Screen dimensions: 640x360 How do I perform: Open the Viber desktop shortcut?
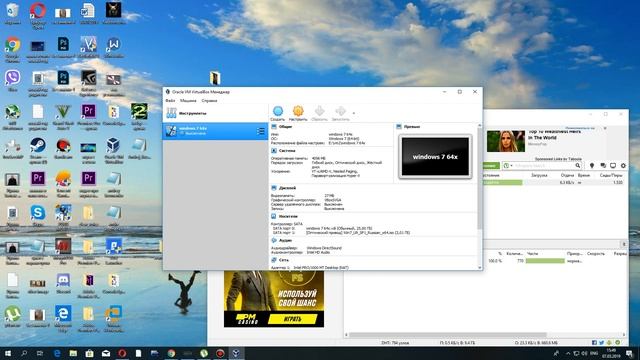point(13,78)
